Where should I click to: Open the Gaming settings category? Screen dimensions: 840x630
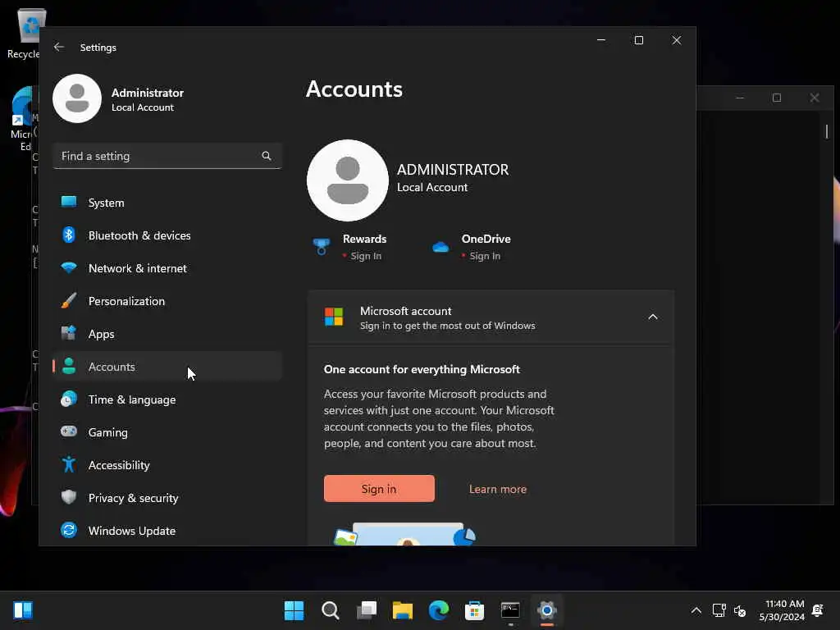click(x=167, y=431)
